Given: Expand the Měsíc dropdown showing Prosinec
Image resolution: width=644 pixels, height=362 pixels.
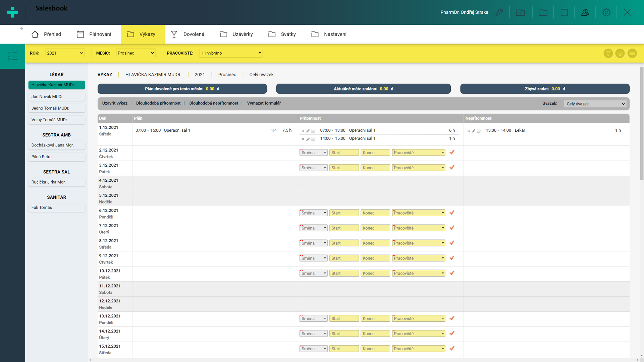Looking at the screenshot, I should (136, 53).
